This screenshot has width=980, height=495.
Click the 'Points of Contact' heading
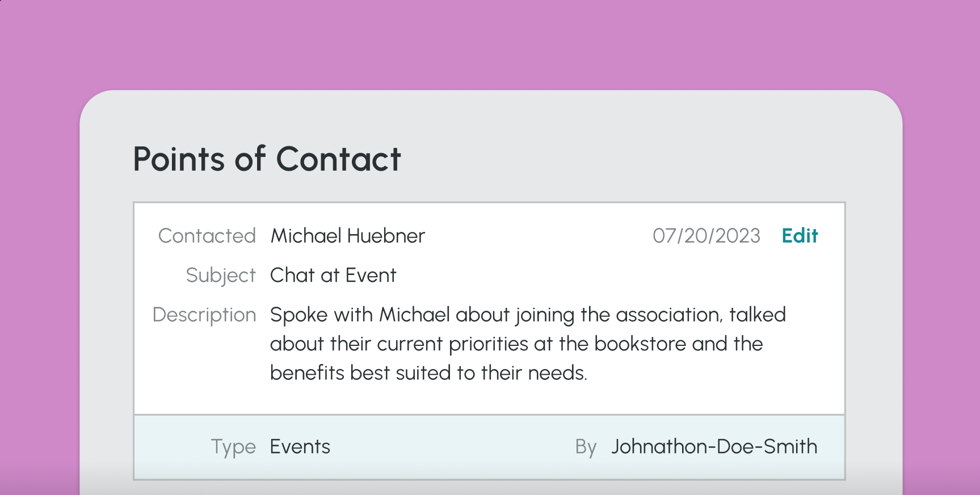click(x=267, y=159)
